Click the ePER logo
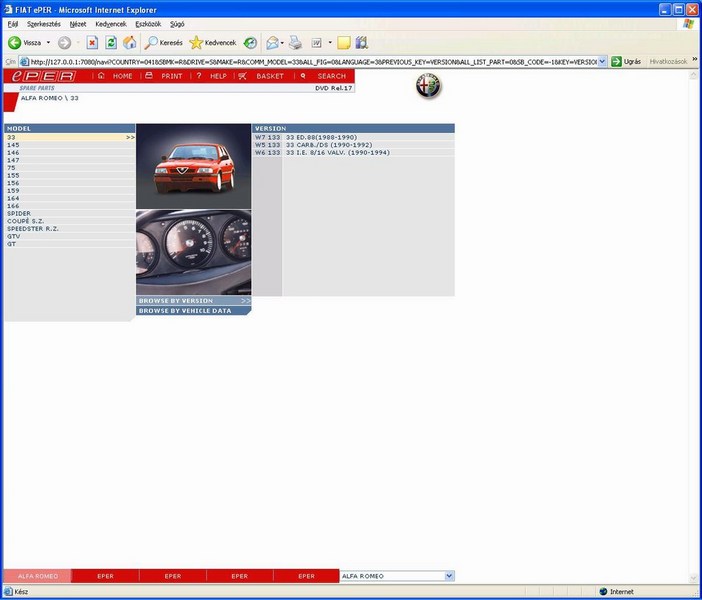This screenshot has height=600, width=702. pyautogui.click(x=44, y=76)
